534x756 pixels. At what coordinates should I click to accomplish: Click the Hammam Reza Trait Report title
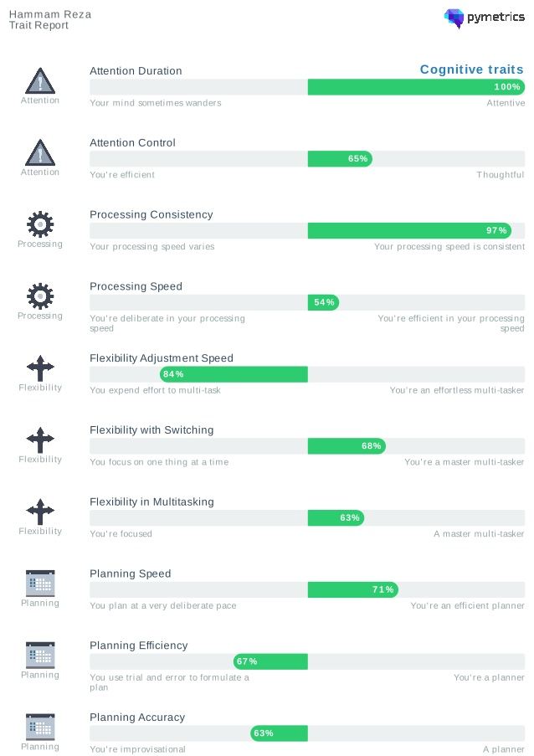click(50, 20)
